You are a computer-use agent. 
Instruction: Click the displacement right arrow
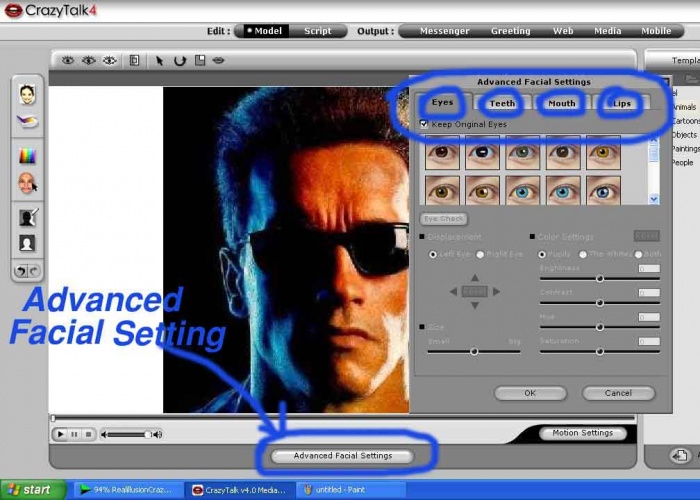coord(496,292)
